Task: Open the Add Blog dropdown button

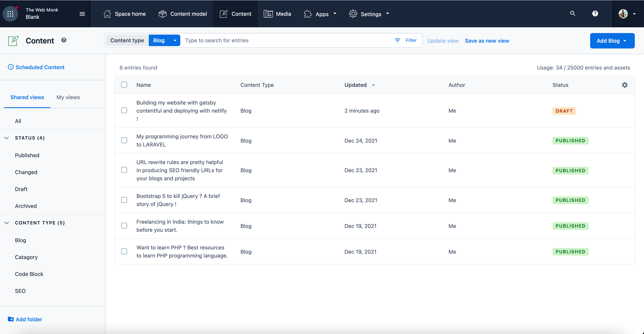Action: pyautogui.click(x=612, y=41)
